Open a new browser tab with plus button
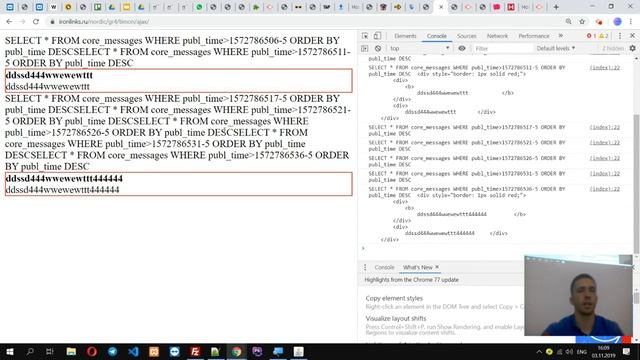640x360 pixels. (556, 7)
